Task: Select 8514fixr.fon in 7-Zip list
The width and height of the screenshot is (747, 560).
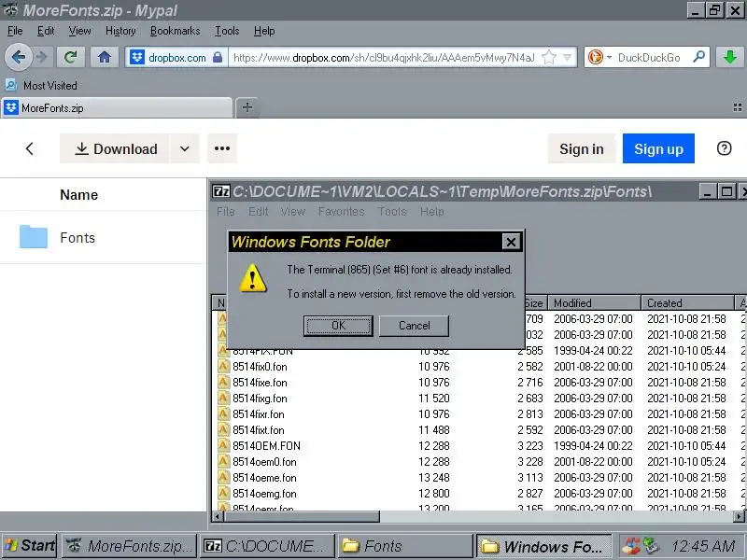Action: 259,414
